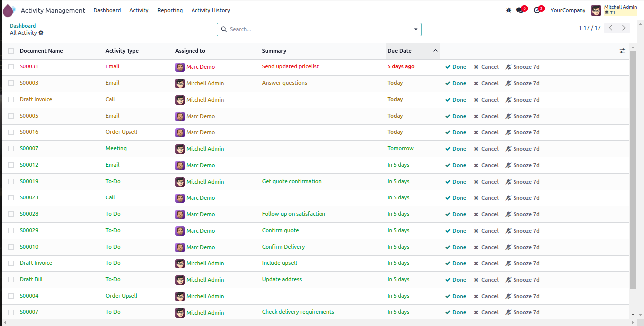Open the conversations message icon
644x326 pixels.
(x=520, y=10)
